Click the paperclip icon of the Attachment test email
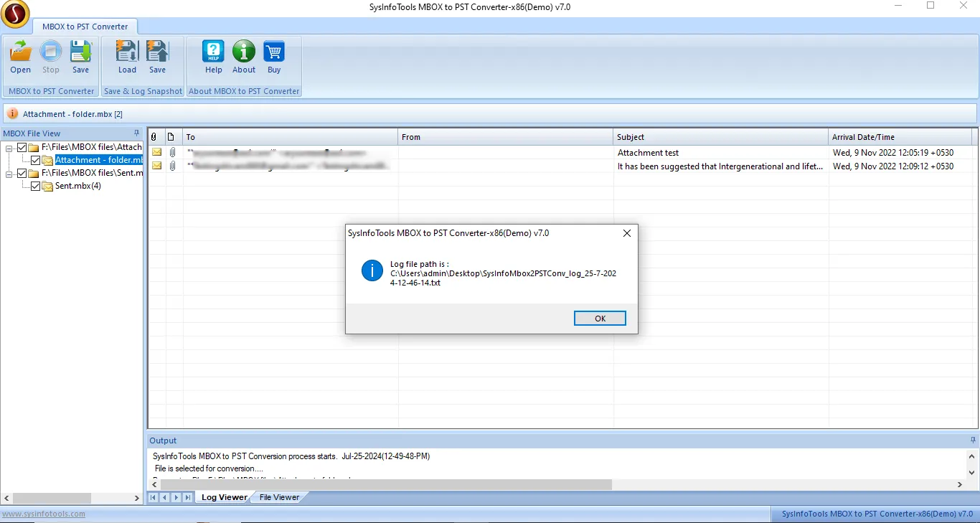 tap(172, 152)
